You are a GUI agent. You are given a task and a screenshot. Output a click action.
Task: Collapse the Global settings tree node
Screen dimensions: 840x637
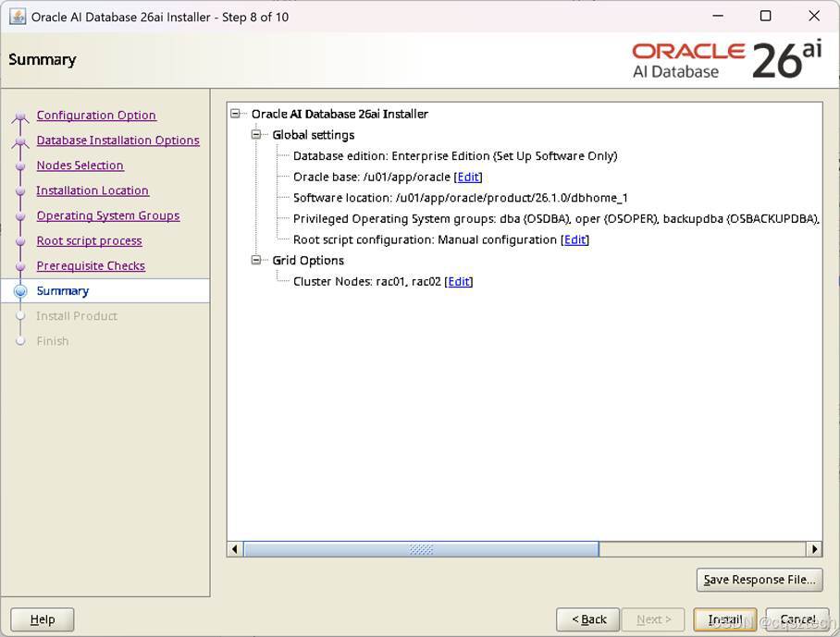coord(256,134)
